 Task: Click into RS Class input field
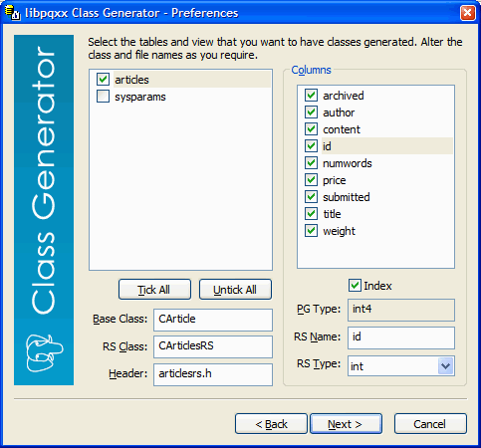pyautogui.click(x=213, y=346)
